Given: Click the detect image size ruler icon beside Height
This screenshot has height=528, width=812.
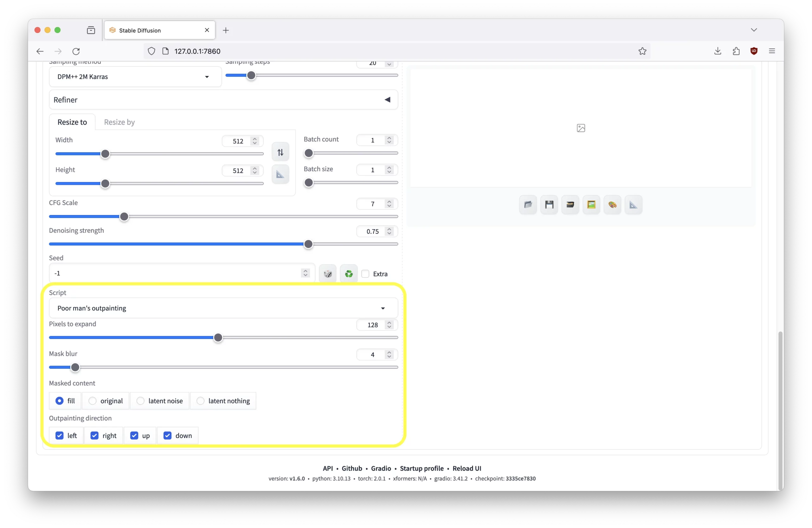Looking at the screenshot, I should coord(280,175).
